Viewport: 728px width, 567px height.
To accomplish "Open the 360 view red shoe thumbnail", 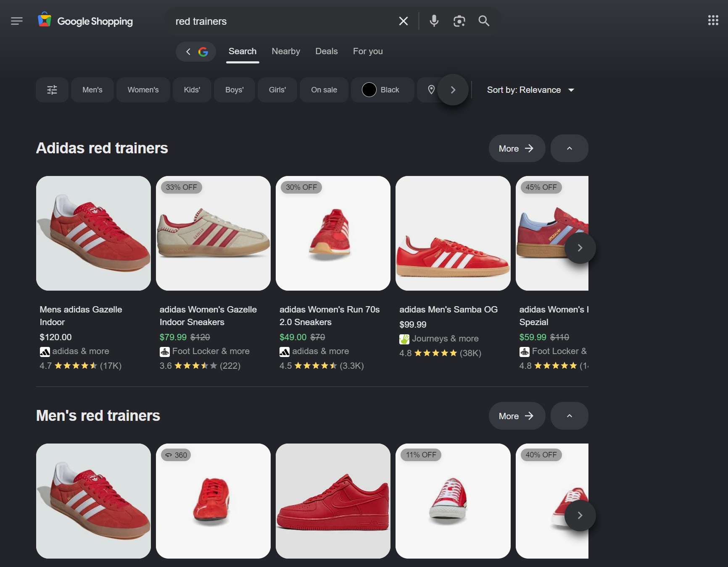I will (x=213, y=501).
